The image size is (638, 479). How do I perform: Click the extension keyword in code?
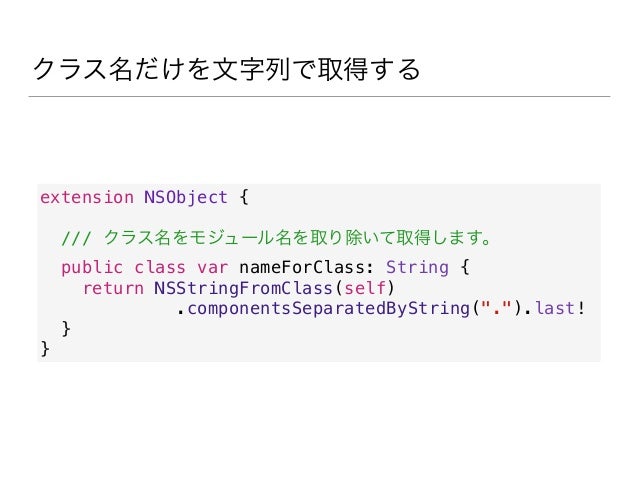87,197
